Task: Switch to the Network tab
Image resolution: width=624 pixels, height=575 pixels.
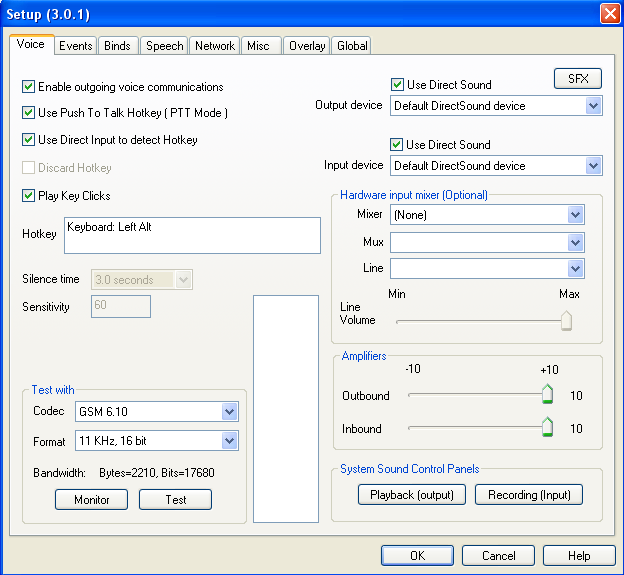Action: pyautogui.click(x=215, y=46)
